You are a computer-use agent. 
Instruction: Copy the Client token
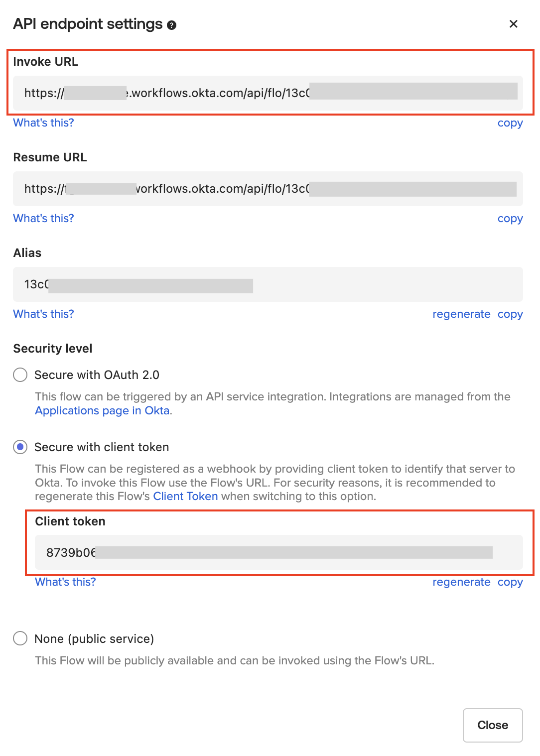tap(510, 582)
